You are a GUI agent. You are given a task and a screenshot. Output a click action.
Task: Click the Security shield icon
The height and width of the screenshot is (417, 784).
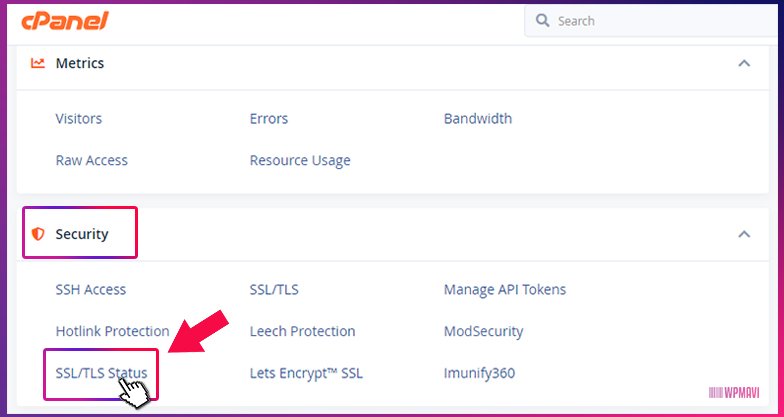click(x=38, y=234)
